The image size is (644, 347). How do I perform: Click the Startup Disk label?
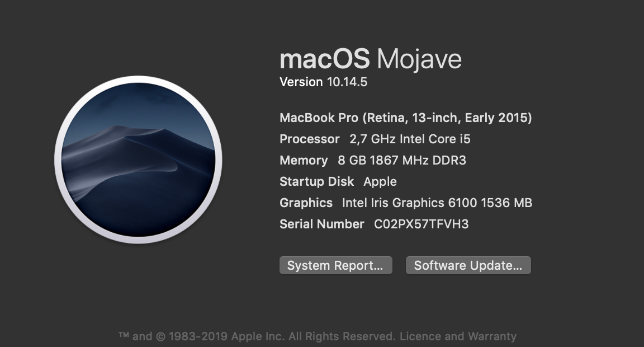pyautogui.click(x=316, y=182)
